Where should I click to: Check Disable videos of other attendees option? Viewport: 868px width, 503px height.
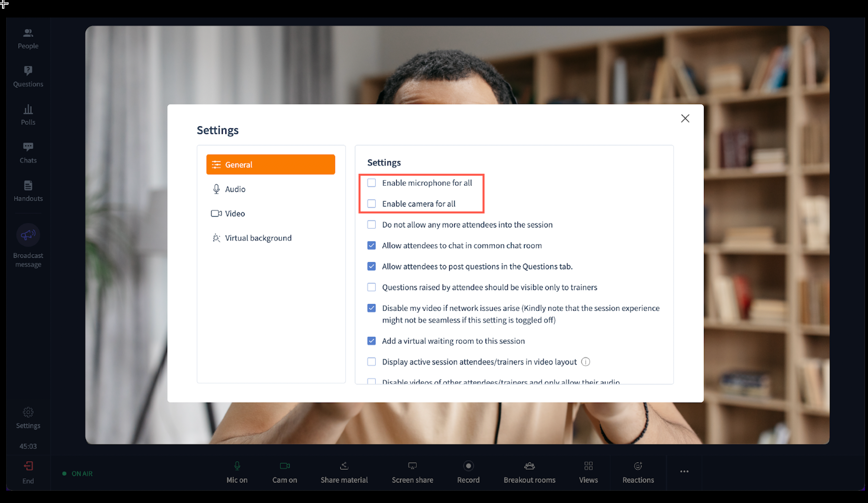point(371,381)
